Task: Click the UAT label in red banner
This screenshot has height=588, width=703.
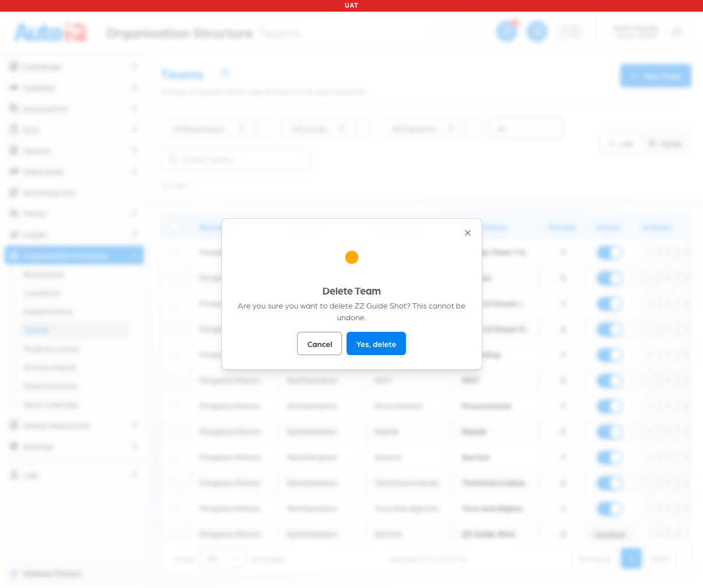Action: pyautogui.click(x=351, y=5)
